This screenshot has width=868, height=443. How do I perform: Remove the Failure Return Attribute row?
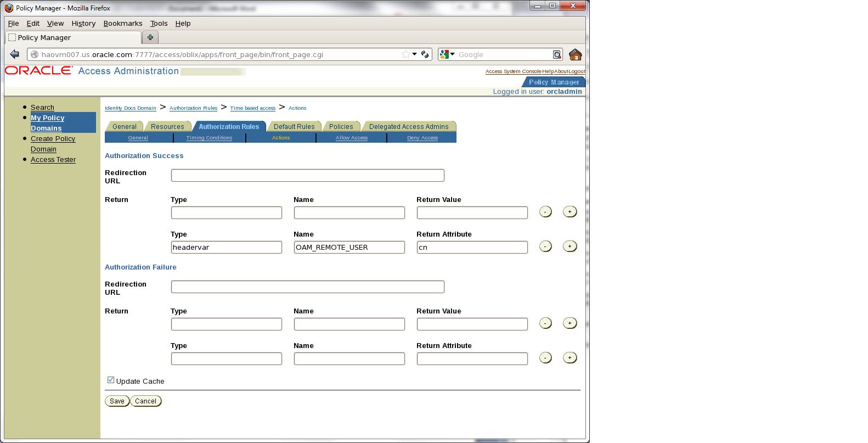point(545,358)
